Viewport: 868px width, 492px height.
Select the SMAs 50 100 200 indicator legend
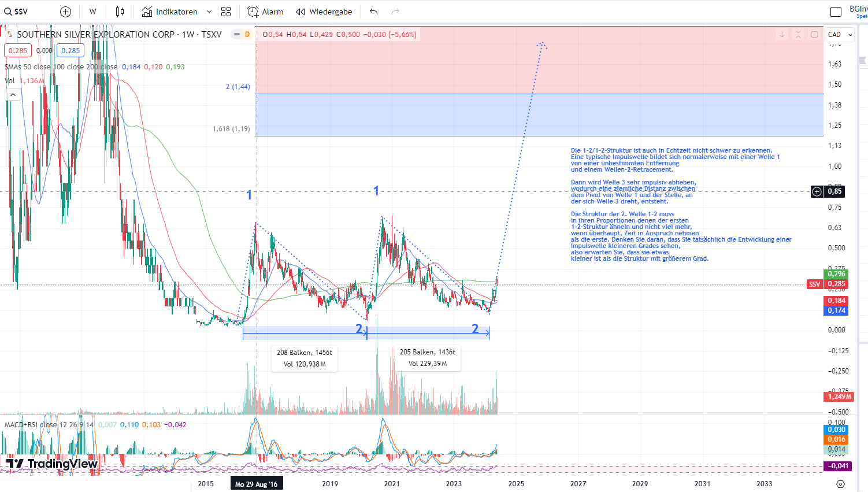61,67
